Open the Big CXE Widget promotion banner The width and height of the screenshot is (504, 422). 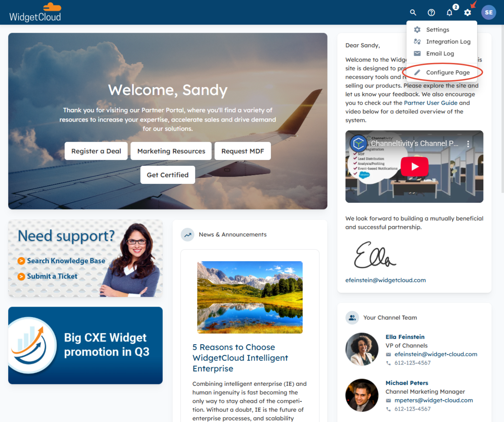pos(85,345)
